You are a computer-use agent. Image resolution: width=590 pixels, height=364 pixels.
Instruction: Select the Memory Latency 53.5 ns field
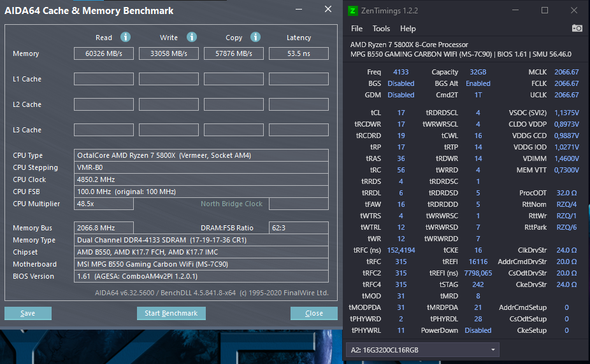[299, 53]
